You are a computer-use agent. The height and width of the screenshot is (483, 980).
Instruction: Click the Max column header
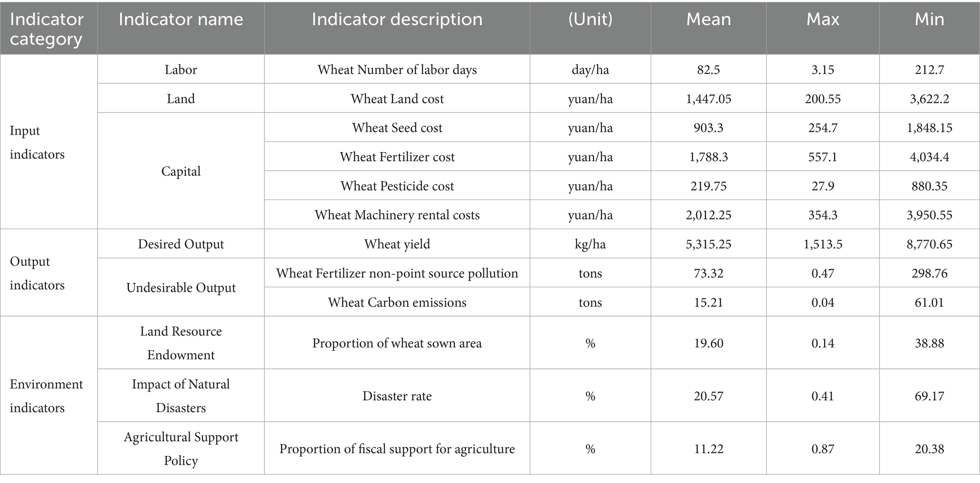pos(823,28)
